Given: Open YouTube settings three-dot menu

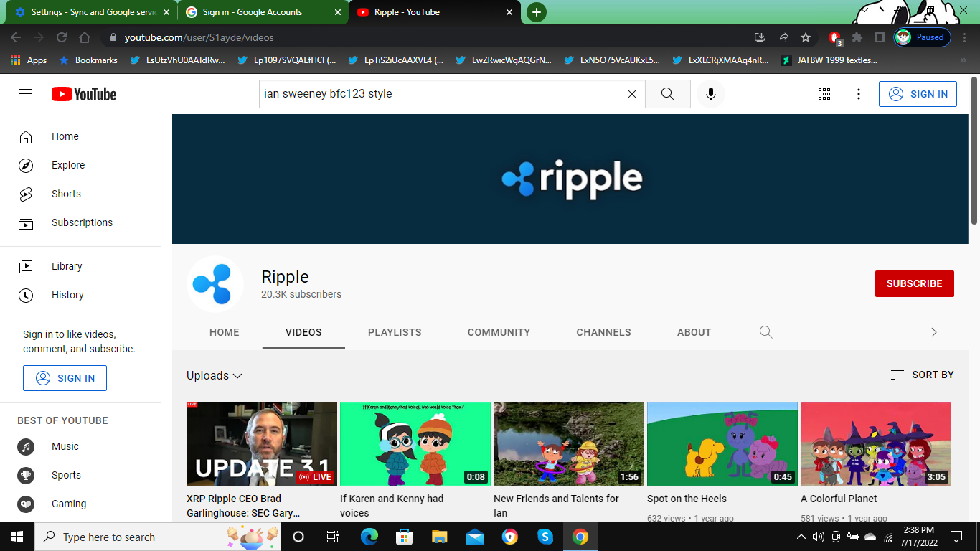Looking at the screenshot, I should coord(859,94).
